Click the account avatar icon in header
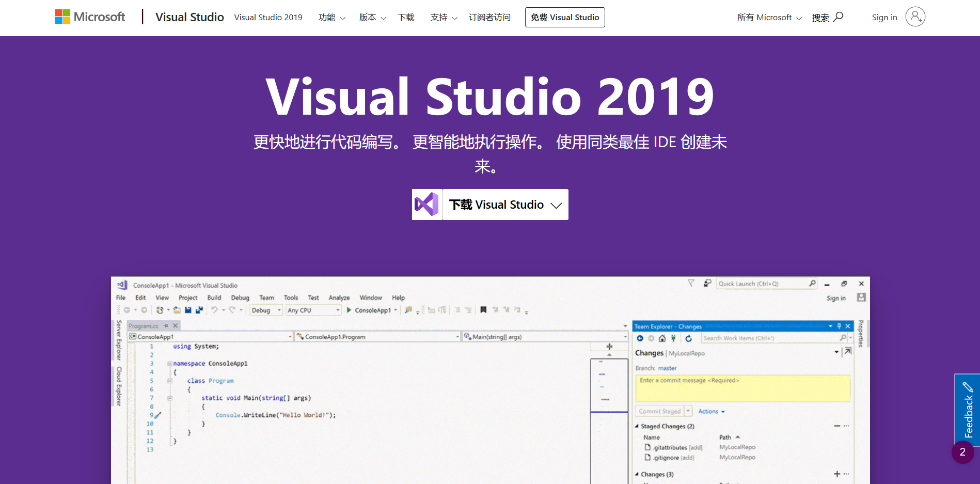The height and width of the screenshot is (484, 980). 915,17
